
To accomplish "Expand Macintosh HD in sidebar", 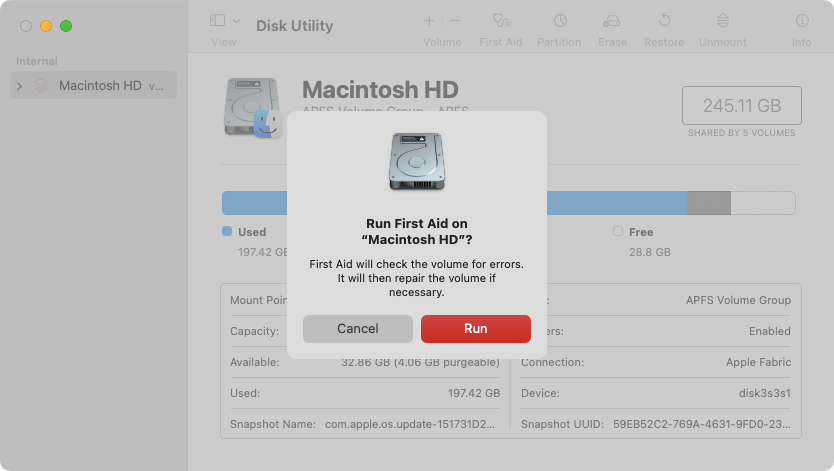I will click(20, 86).
